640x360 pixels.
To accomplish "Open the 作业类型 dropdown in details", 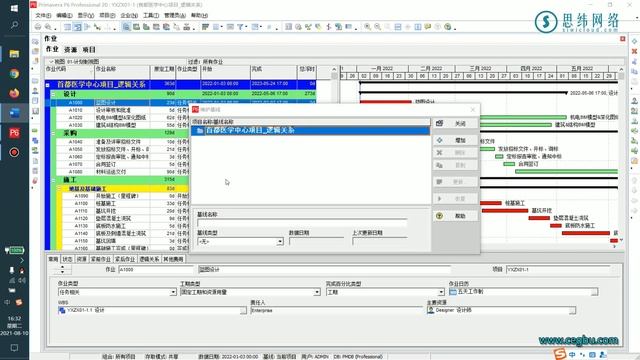I will click(x=173, y=292).
